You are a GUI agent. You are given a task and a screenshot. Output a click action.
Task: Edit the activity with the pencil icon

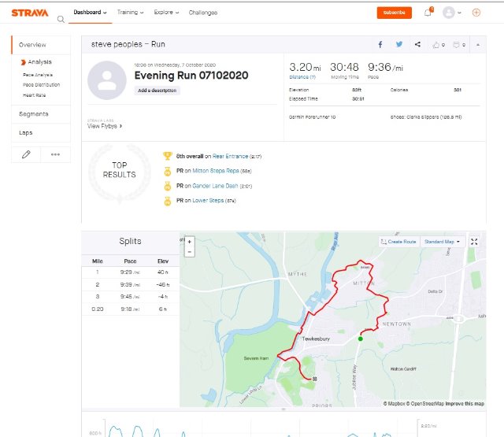pyautogui.click(x=26, y=154)
